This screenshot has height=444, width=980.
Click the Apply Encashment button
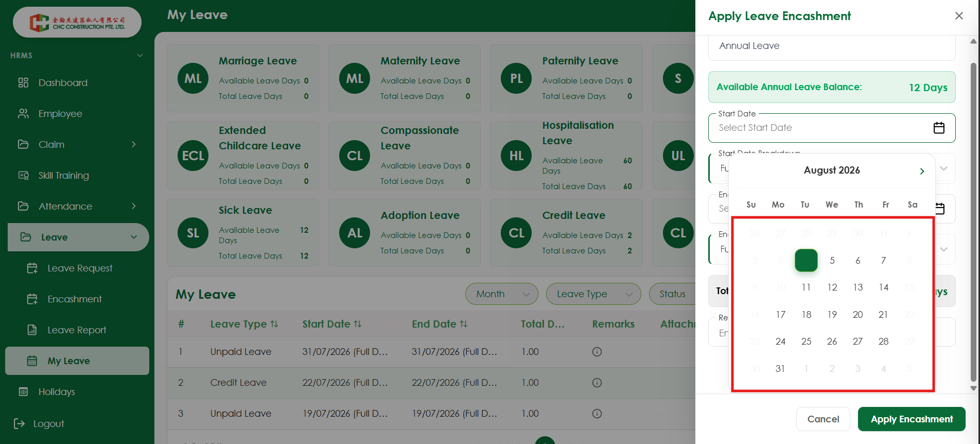click(912, 419)
